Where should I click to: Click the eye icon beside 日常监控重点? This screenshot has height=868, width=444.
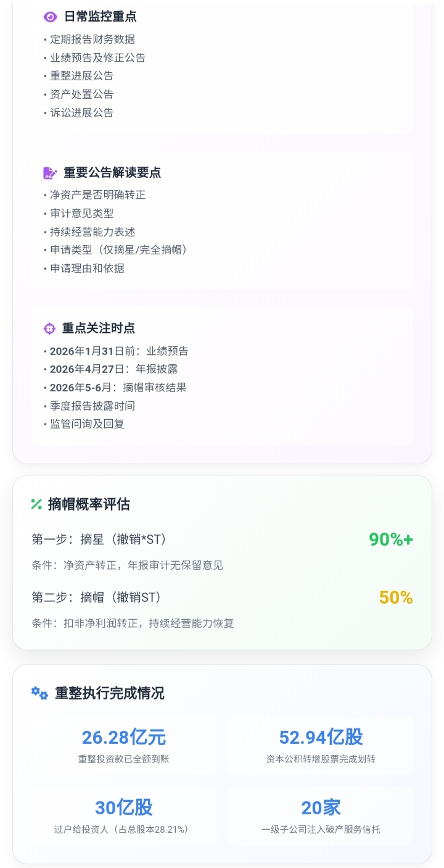50,17
